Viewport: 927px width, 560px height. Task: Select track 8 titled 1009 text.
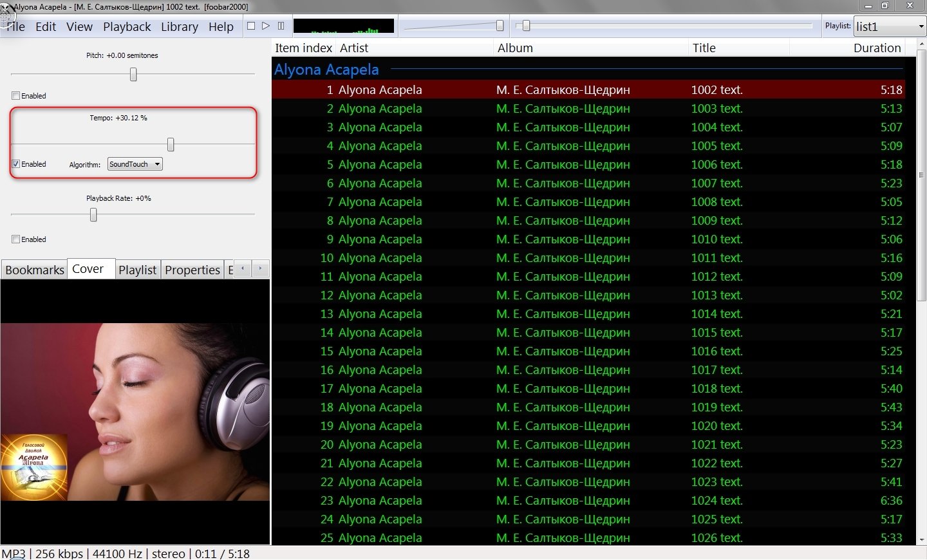[588, 220]
